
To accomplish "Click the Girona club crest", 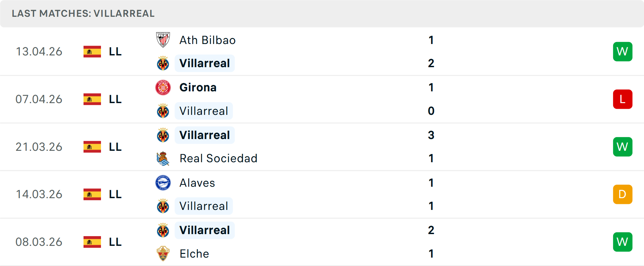I will click(x=163, y=88).
